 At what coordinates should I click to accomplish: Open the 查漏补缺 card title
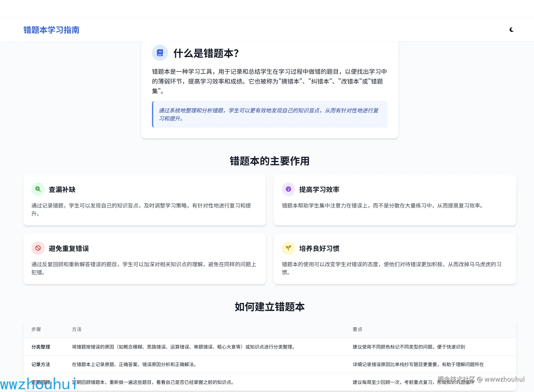click(62, 189)
